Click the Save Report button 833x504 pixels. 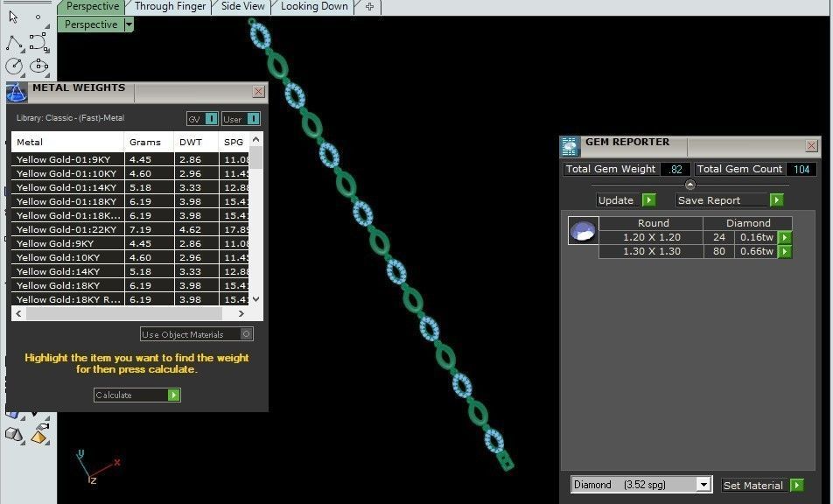click(723, 200)
